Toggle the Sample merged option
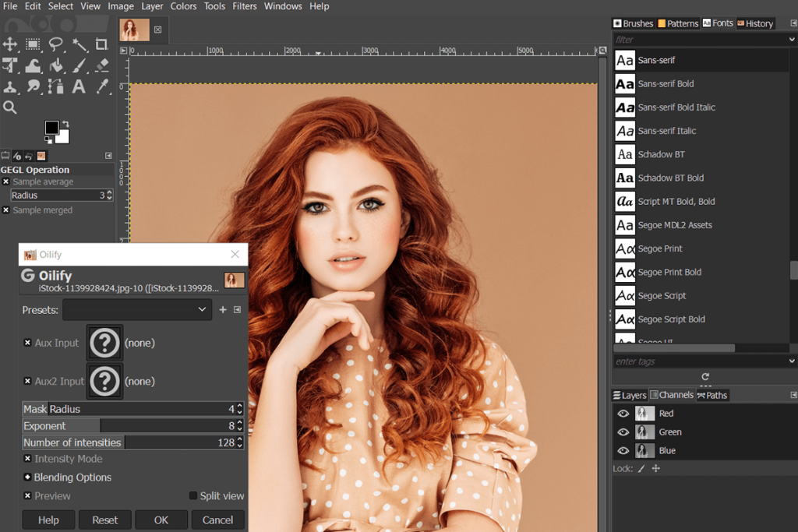798x532 pixels. [7, 210]
